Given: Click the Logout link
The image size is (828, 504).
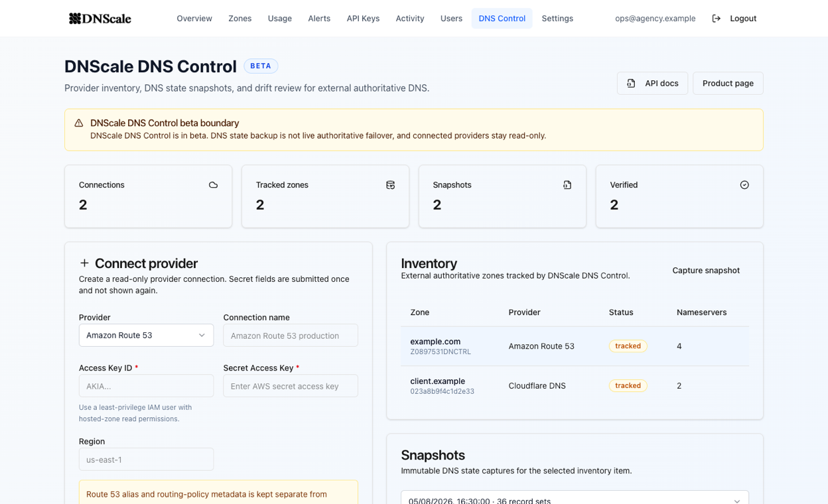Looking at the screenshot, I should point(734,19).
